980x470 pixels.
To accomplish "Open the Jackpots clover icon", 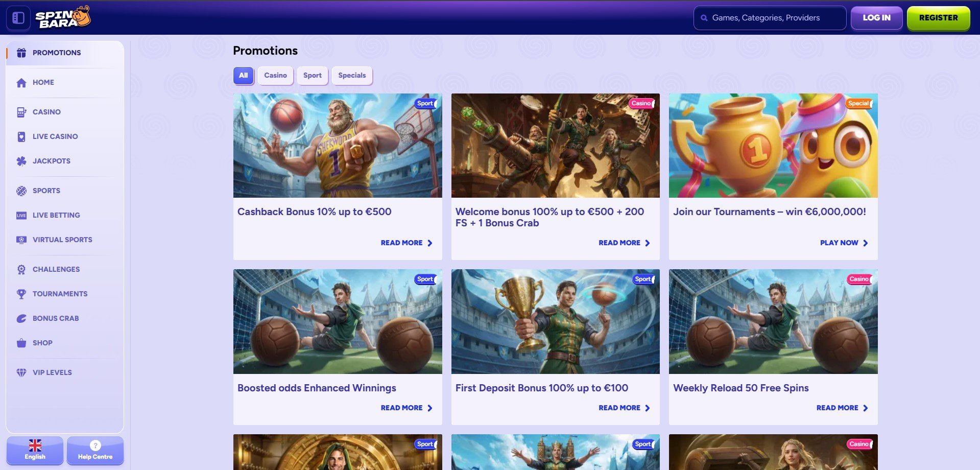I will [21, 161].
